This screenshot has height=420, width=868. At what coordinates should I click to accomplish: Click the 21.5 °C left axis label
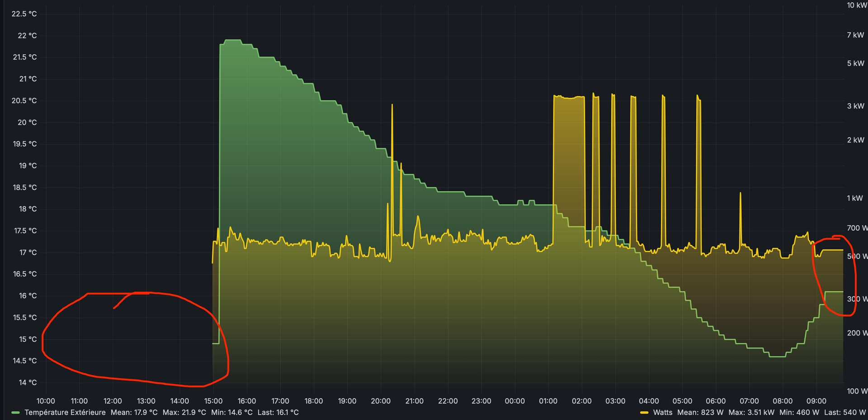25,57
